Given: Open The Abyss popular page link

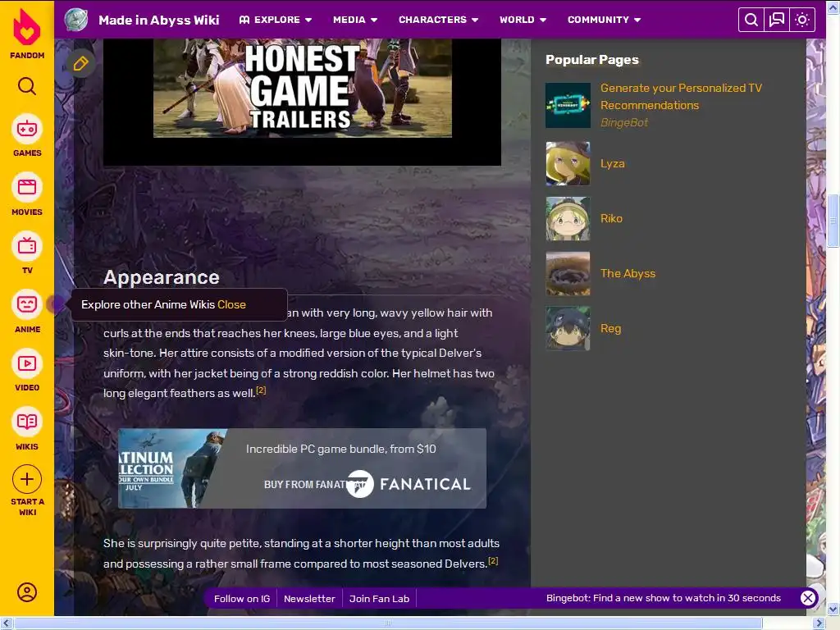Looking at the screenshot, I should (628, 273).
